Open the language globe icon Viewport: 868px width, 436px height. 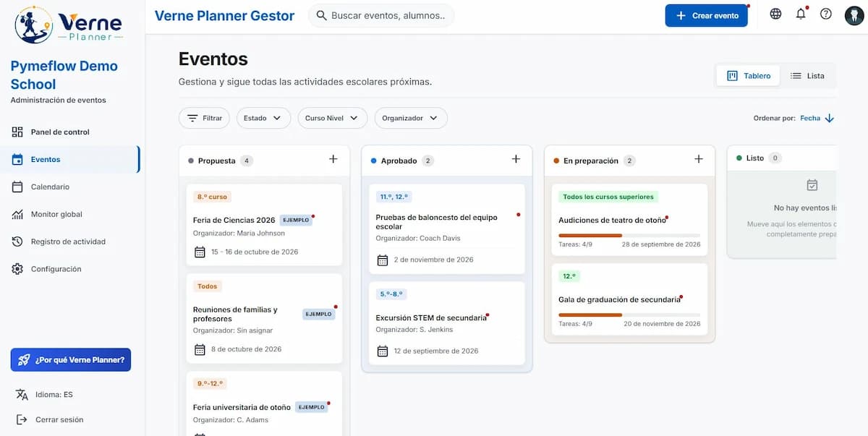(x=775, y=14)
